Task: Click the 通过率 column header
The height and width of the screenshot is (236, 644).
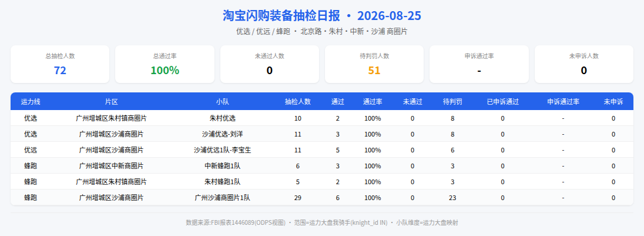Action: tap(373, 102)
